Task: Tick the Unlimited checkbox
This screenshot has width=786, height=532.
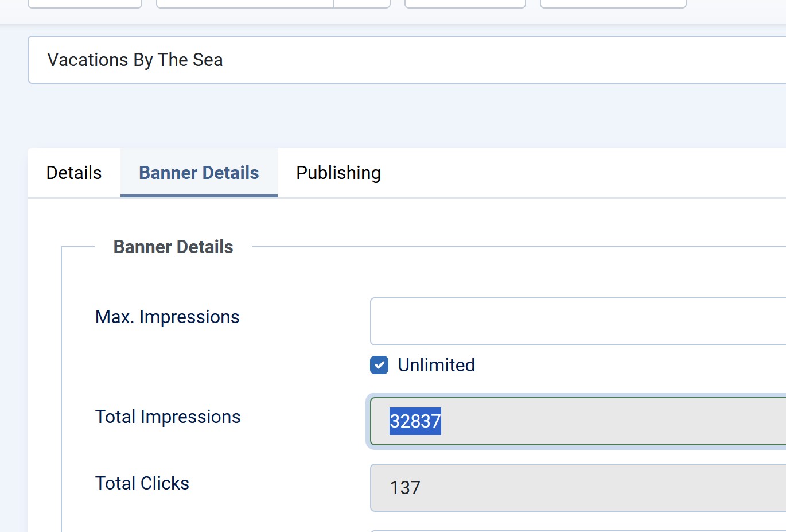Action: 379,365
